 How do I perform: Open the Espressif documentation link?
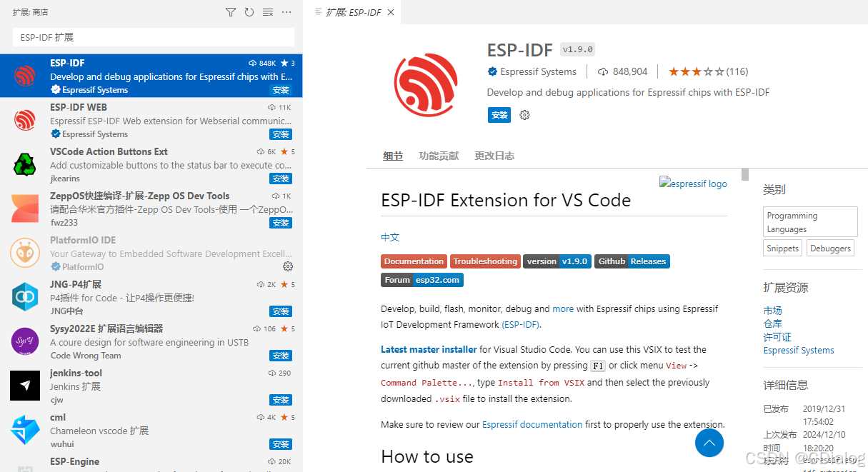pos(532,424)
